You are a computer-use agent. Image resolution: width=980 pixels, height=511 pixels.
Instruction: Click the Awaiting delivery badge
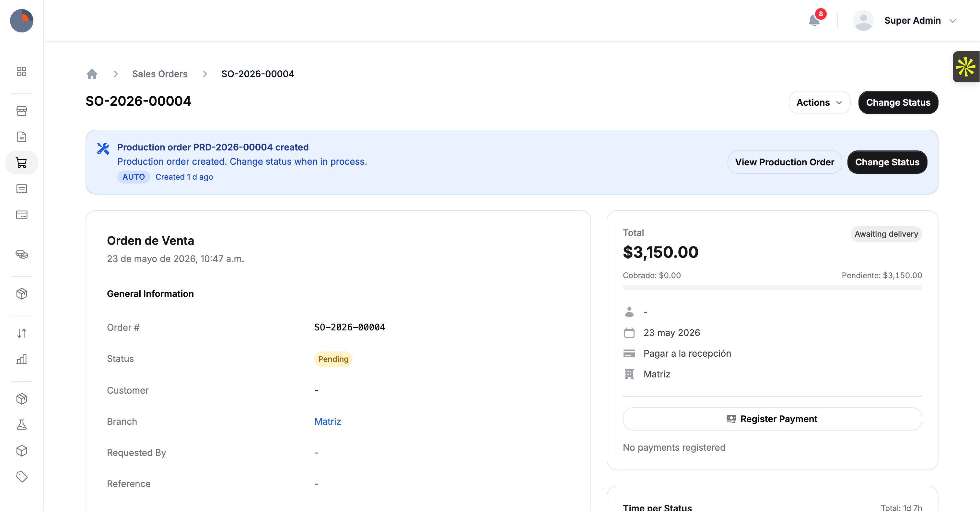[x=886, y=234]
